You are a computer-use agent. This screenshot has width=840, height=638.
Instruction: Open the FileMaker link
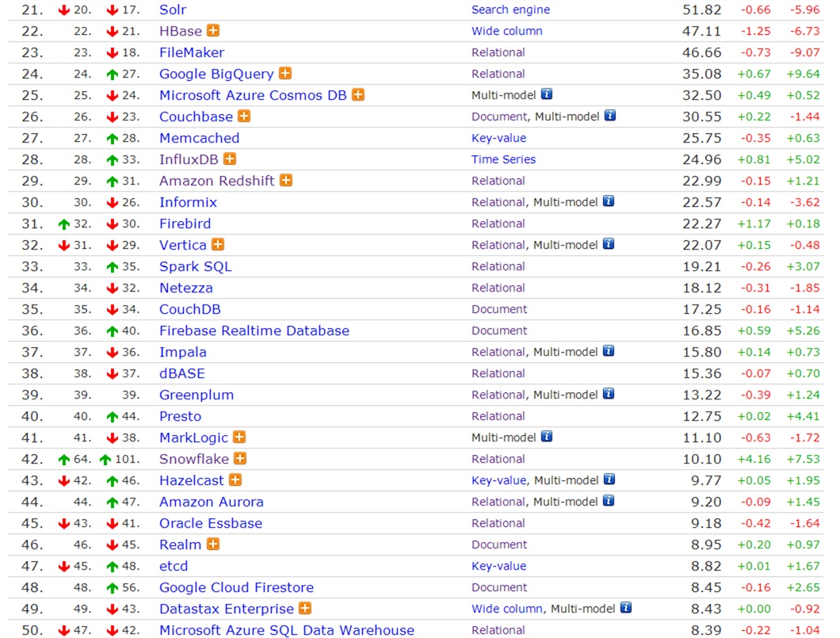coord(192,52)
